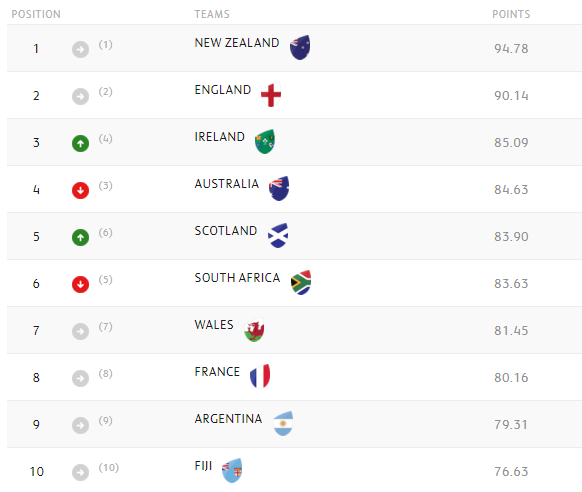Viewport: 582px width, 492px height.
Task: Click the New Zealand flag badge
Action: [300, 47]
